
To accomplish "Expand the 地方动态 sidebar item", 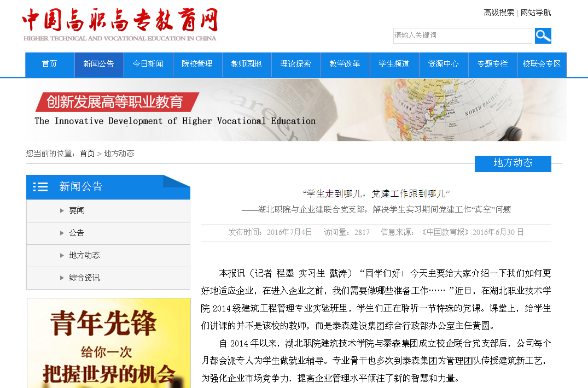I will click(84, 256).
